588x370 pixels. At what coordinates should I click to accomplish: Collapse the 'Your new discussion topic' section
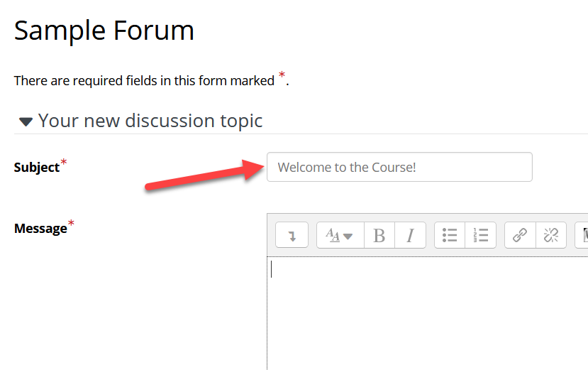pos(26,121)
